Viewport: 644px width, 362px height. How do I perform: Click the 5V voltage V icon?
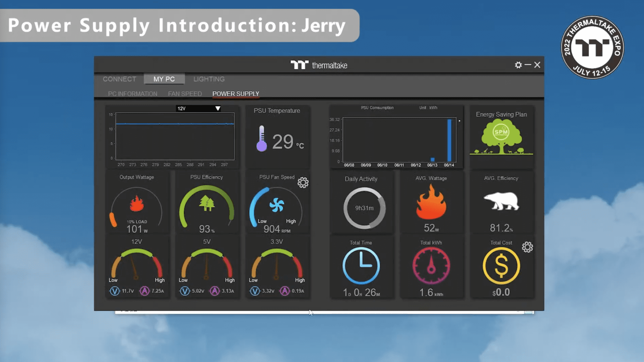pos(185,291)
